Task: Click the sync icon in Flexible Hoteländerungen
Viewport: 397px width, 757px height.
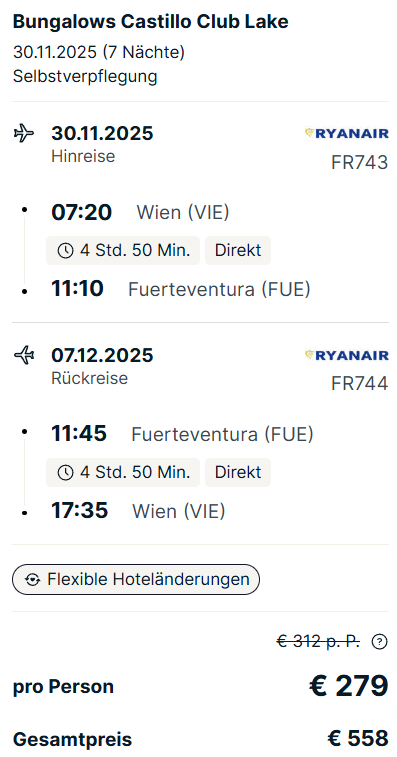Action: click(32, 579)
